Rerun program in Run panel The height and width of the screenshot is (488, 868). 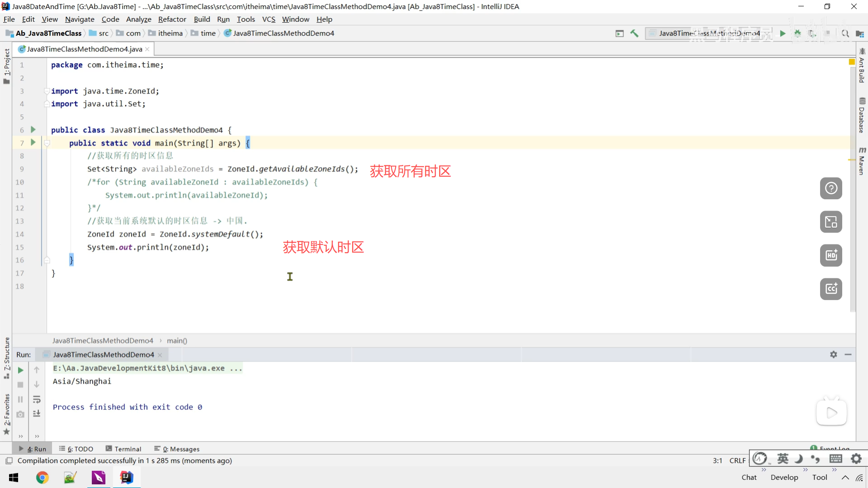click(20, 370)
